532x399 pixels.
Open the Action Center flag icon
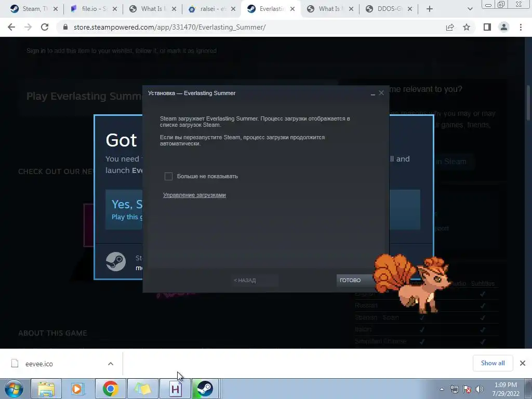click(x=467, y=389)
